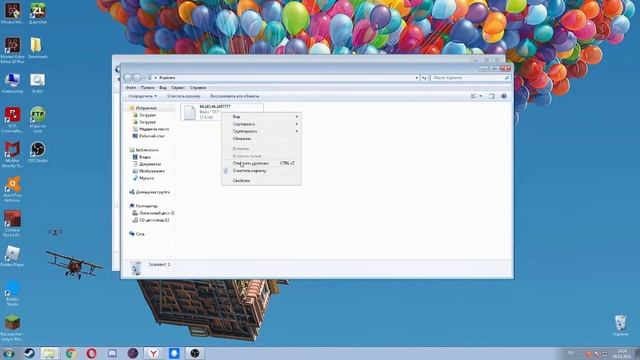Choose Очистить корзину in the context menu
The height and width of the screenshot is (360, 640).
[261, 171]
